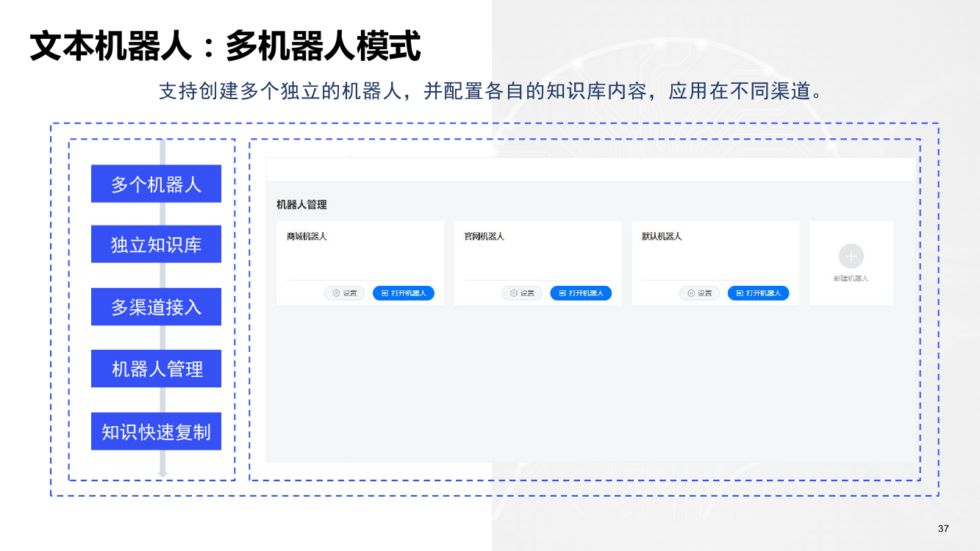The width and height of the screenshot is (980, 551).
Task: Click the blue 机器人管理 box in left list
Action: [x=156, y=369]
